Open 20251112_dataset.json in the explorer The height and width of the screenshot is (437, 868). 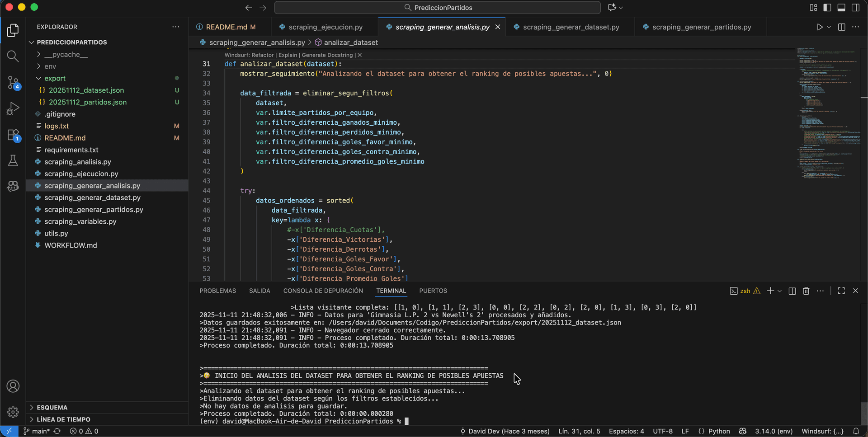(86, 90)
